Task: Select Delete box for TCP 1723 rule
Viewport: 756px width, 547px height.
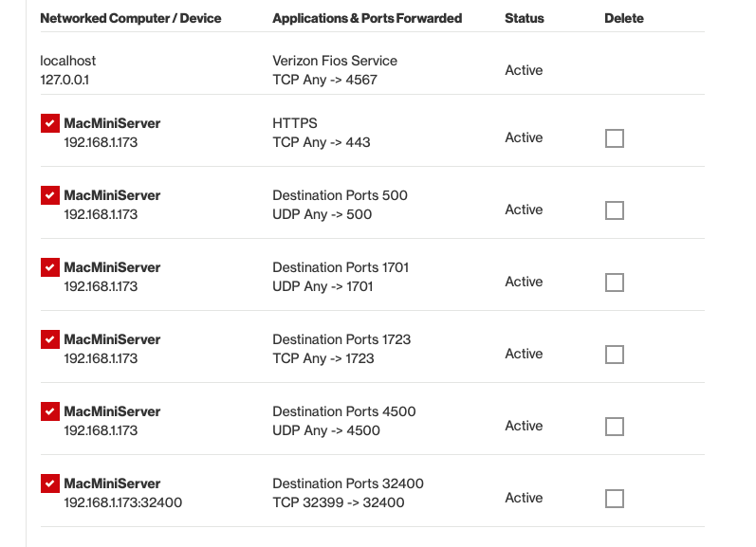Action: [615, 355]
